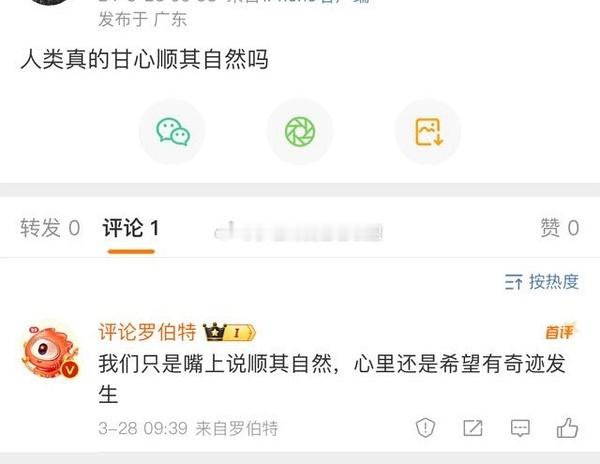Tap the 发布于 广东 location text
Image resolution: width=600 pixels, height=464 pixels.
click(142, 19)
